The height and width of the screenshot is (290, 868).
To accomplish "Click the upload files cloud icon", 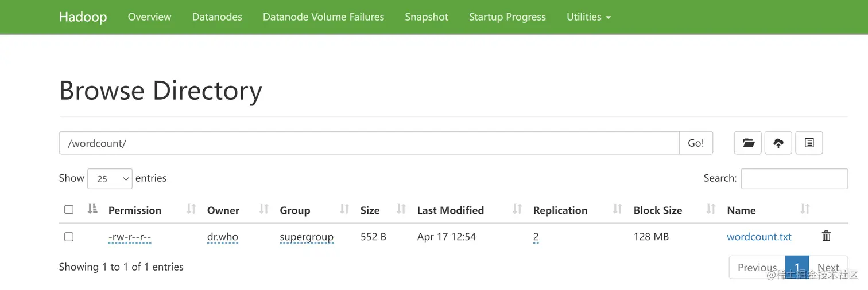I will 778,143.
